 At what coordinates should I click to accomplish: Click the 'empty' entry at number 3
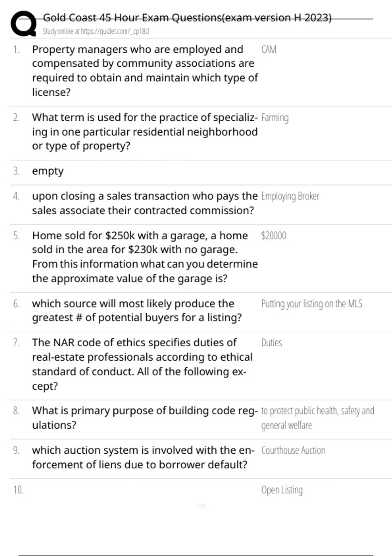[48, 171]
